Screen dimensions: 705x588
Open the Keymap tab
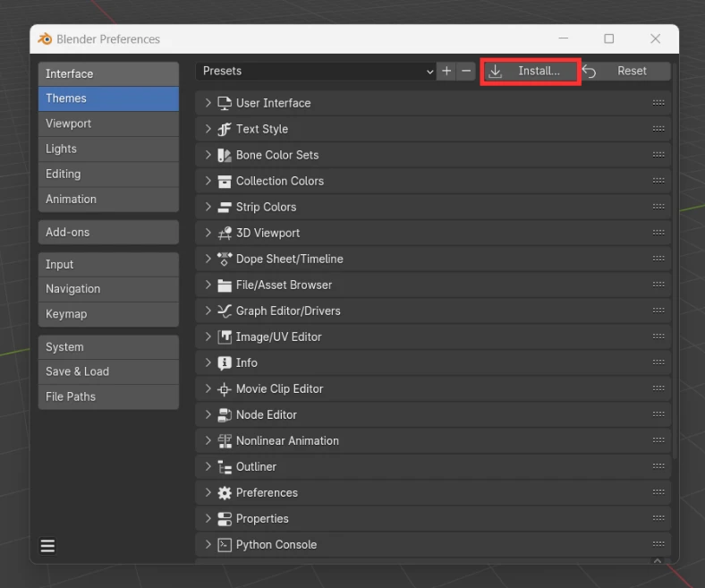108,314
